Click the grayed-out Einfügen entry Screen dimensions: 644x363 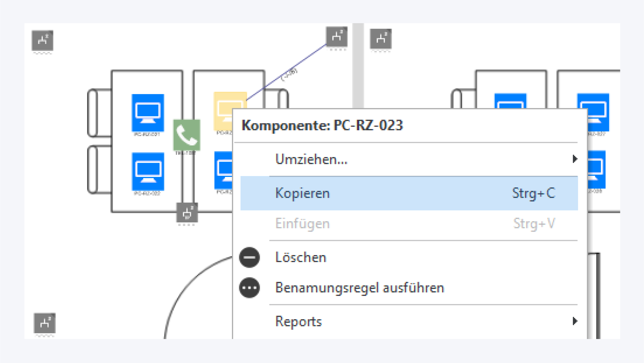(x=302, y=224)
